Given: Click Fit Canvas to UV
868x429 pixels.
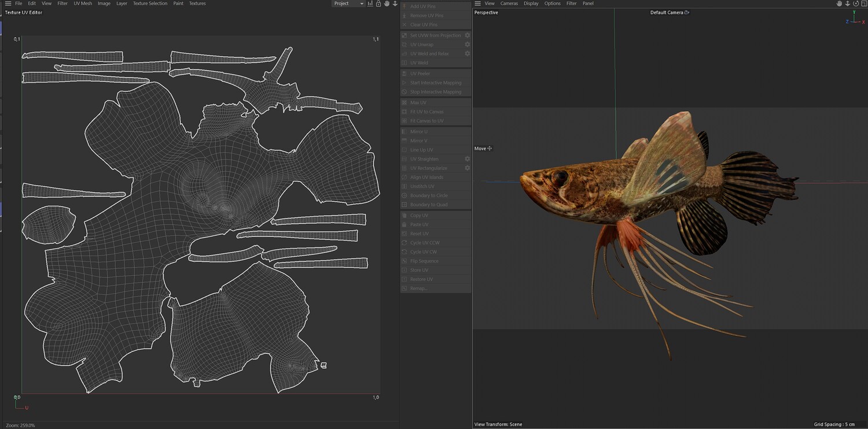Looking at the screenshot, I should pos(436,121).
